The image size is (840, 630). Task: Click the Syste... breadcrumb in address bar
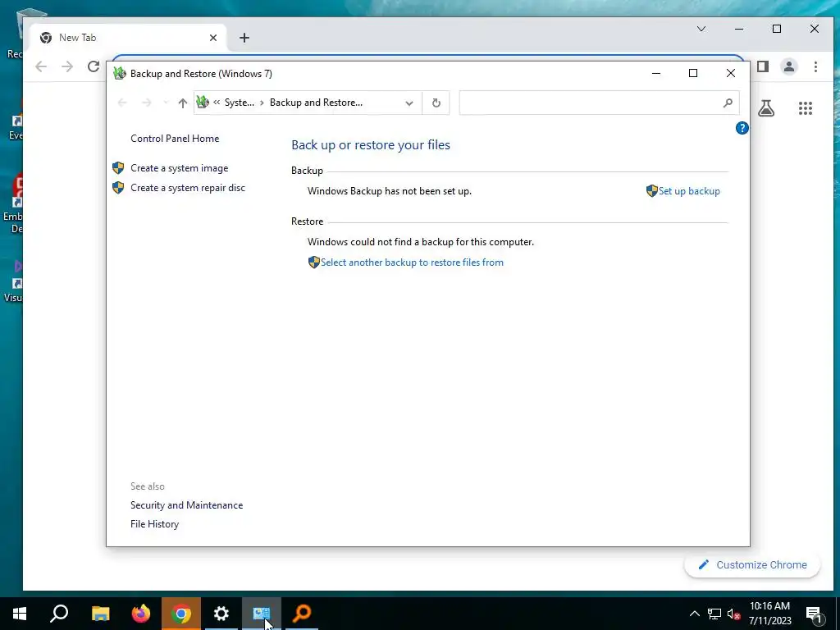[x=240, y=103]
